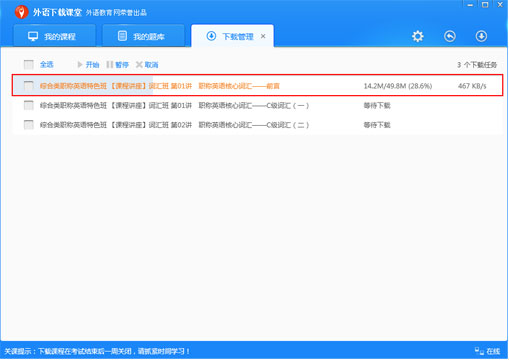Click the 外语下载课堂 title text

tap(57, 13)
